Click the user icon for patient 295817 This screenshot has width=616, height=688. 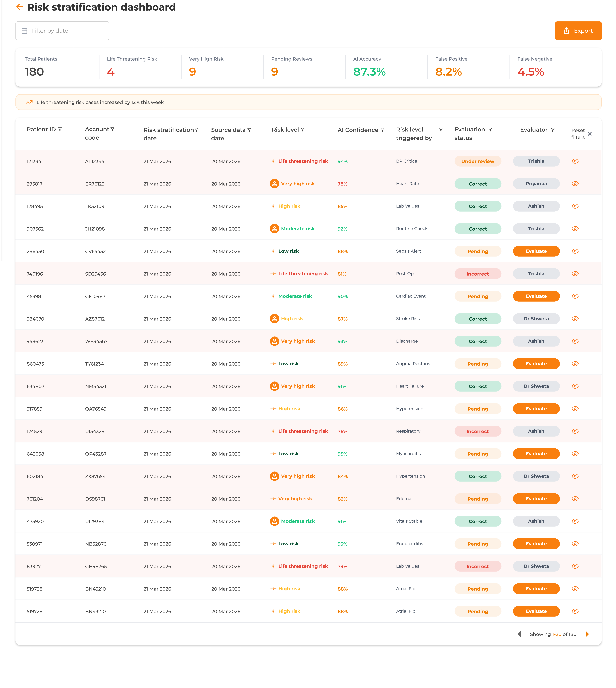click(274, 184)
